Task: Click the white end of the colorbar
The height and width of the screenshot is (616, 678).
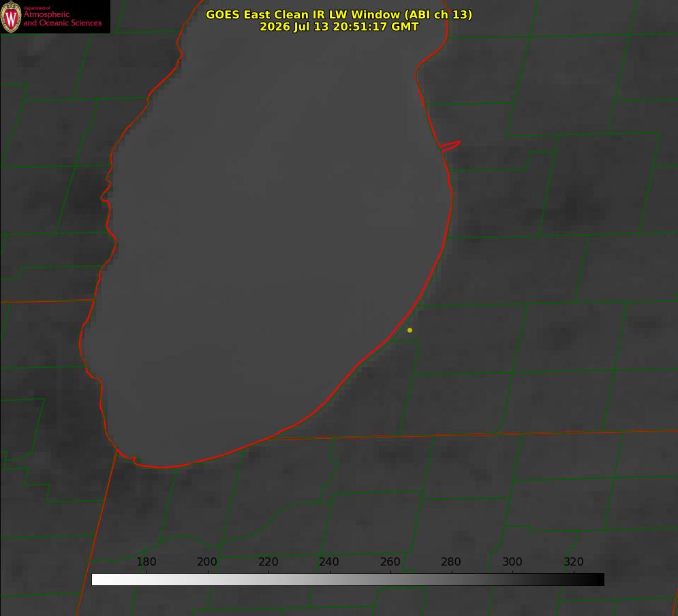Action: click(97, 579)
